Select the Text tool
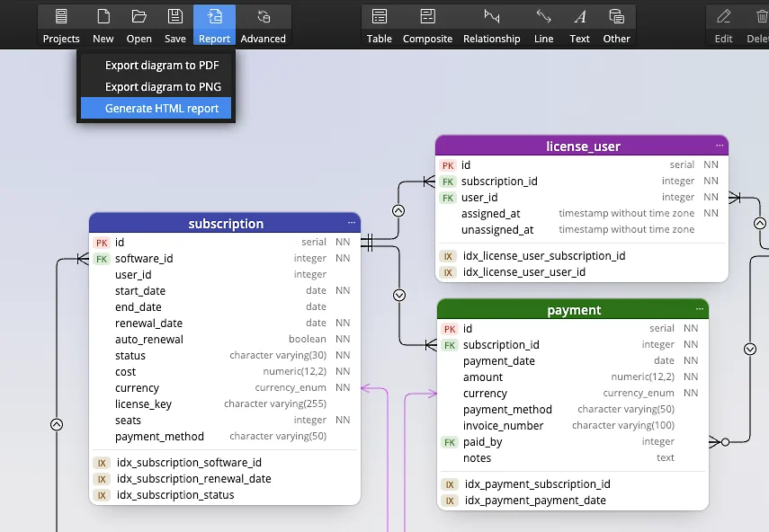The image size is (769, 532). (580, 25)
